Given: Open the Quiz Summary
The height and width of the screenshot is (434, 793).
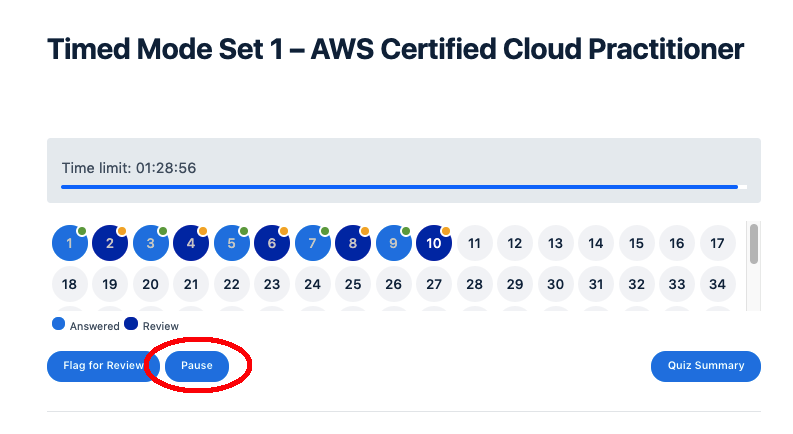Looking at the screenshot, I should [x=706, y=366].
